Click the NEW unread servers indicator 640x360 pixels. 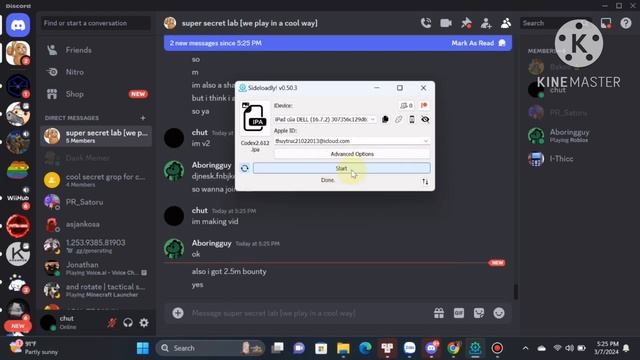click(x=18, y=326)
